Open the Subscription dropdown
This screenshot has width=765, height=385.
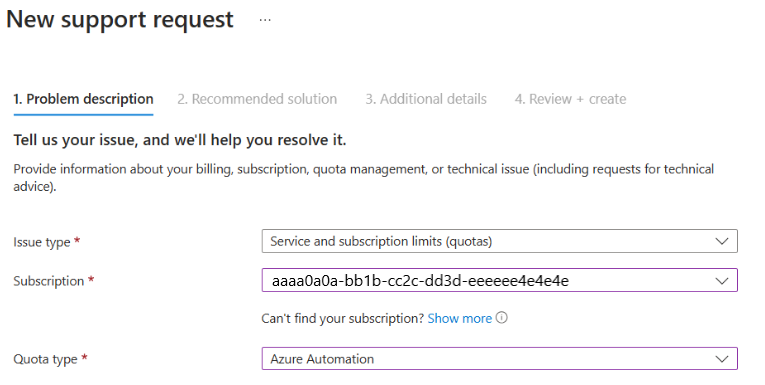tap(500, 281)
